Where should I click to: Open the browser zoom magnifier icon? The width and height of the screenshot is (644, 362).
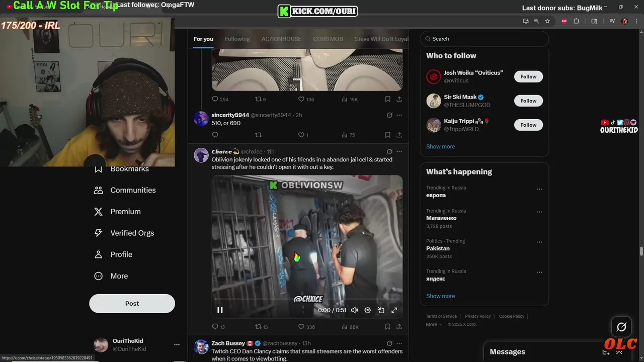click(536, 21)
